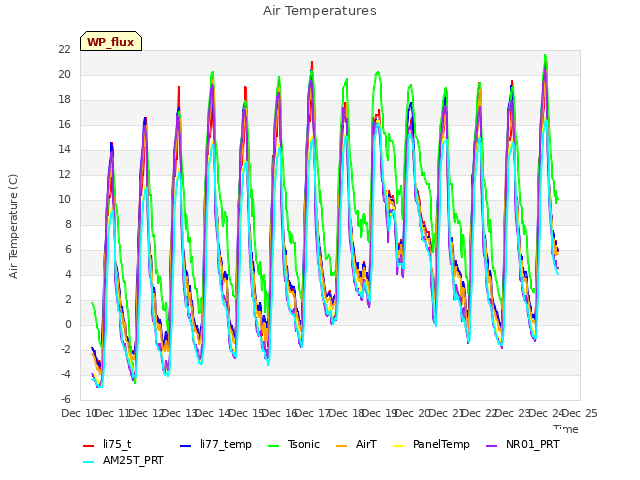Click the 22 y-axis tick label
Image resolution: width=640 pixels, height=480 pixels.
click(x=64, y=49)
